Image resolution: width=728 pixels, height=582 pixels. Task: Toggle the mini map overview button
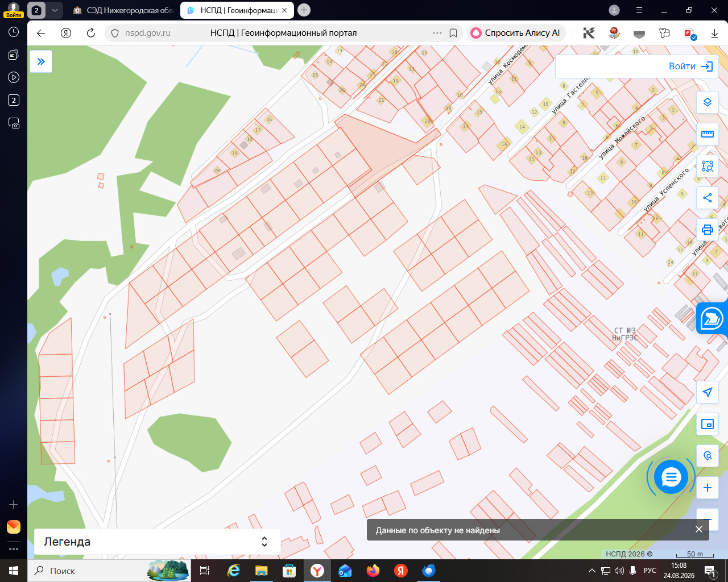coord(707,424)
